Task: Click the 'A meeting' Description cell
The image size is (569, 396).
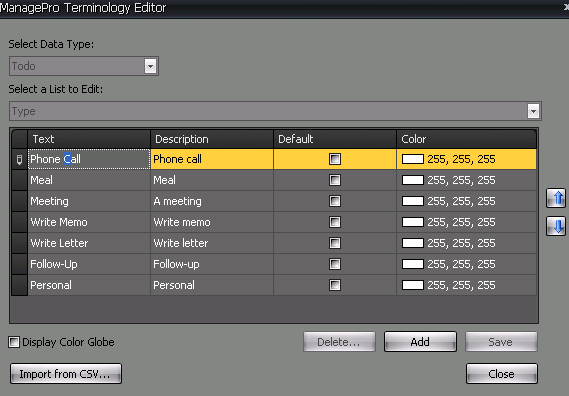Action: pos(212,201)
